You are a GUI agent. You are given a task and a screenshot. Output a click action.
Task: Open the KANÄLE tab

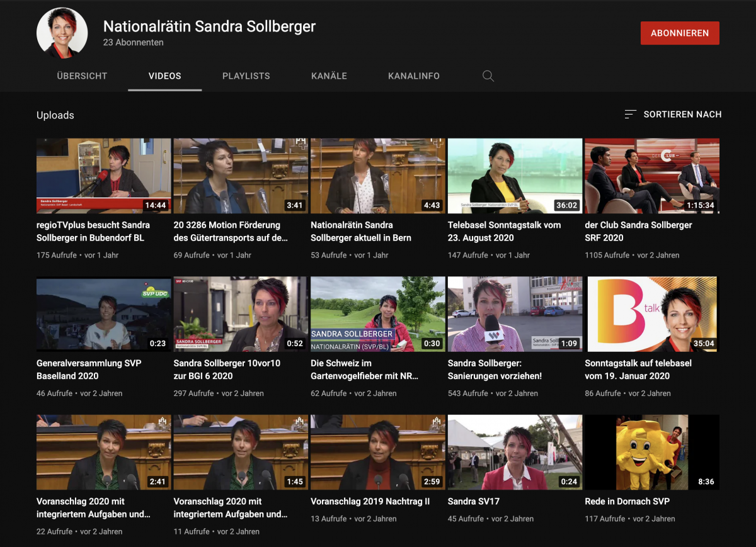click(x=328, y=76)
